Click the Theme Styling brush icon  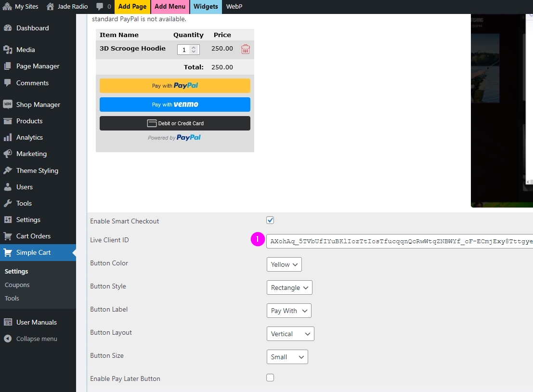point(8,170)
